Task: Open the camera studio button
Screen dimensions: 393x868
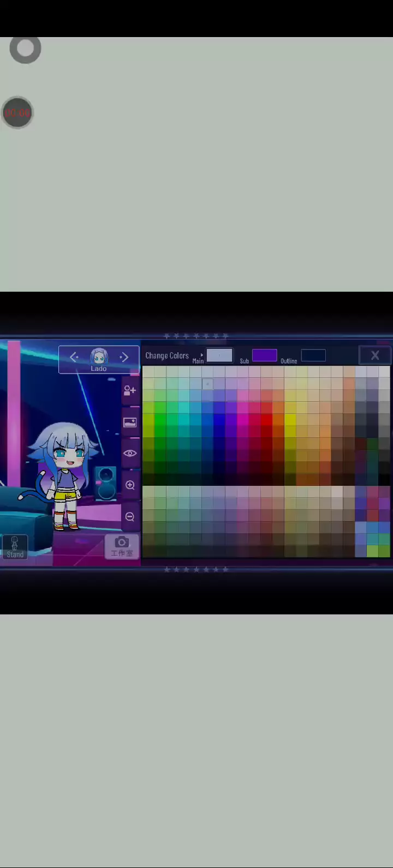Action: click(x=122, y=546)
